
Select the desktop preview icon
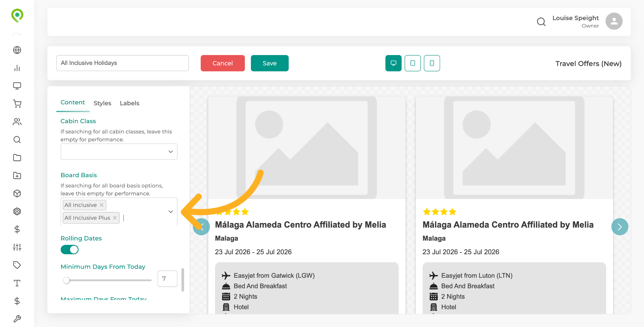click(x=393, y=63)
